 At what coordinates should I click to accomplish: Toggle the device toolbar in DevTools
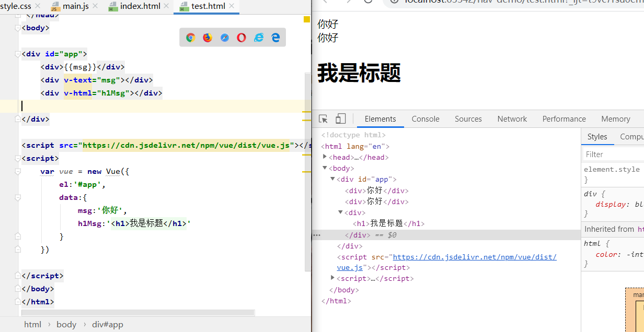pos(341,119)
